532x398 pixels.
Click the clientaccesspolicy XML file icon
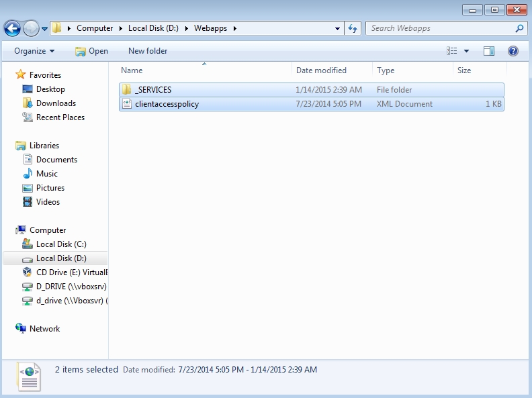click(126, 104)
